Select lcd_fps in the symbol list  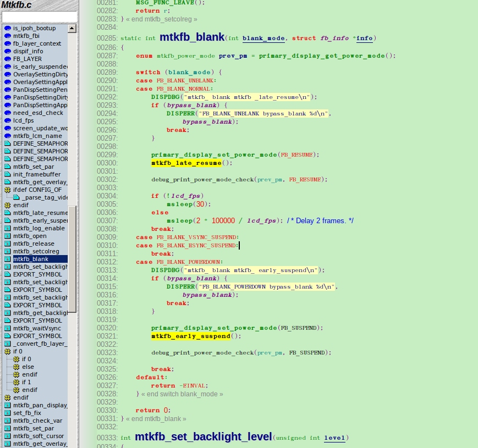coord(24,120)
